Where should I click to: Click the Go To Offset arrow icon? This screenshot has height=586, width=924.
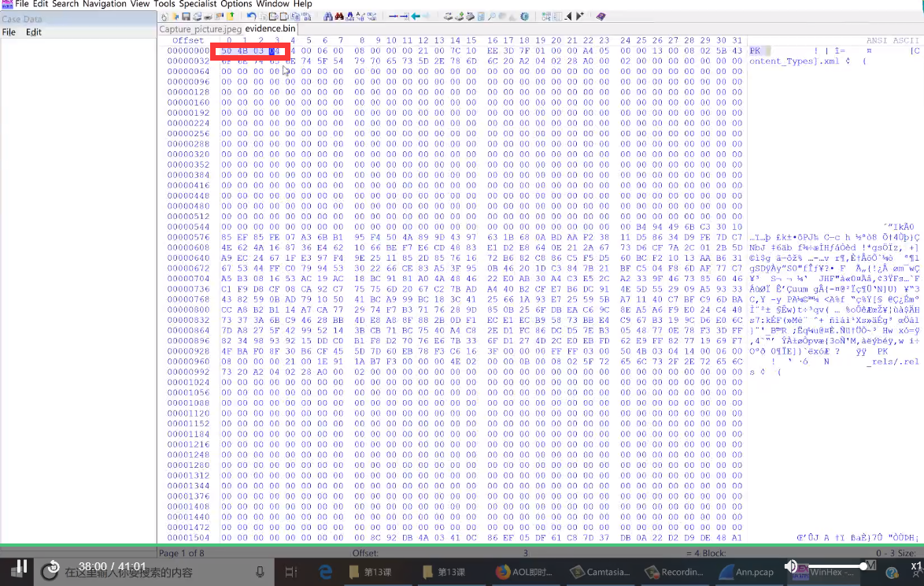click(393, 17)
